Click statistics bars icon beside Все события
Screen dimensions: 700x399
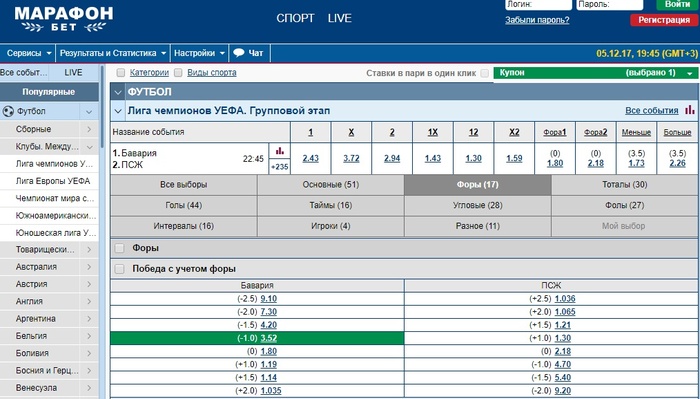click(x=690, y=110)
